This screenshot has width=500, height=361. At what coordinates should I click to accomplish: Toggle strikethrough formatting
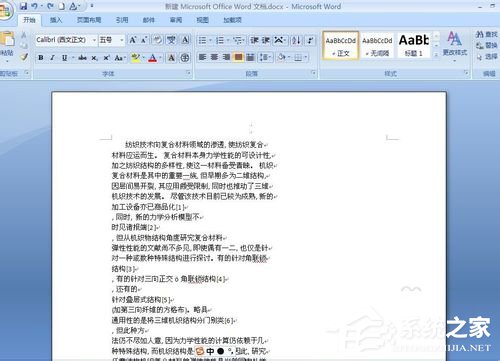(x=82, y=58)
